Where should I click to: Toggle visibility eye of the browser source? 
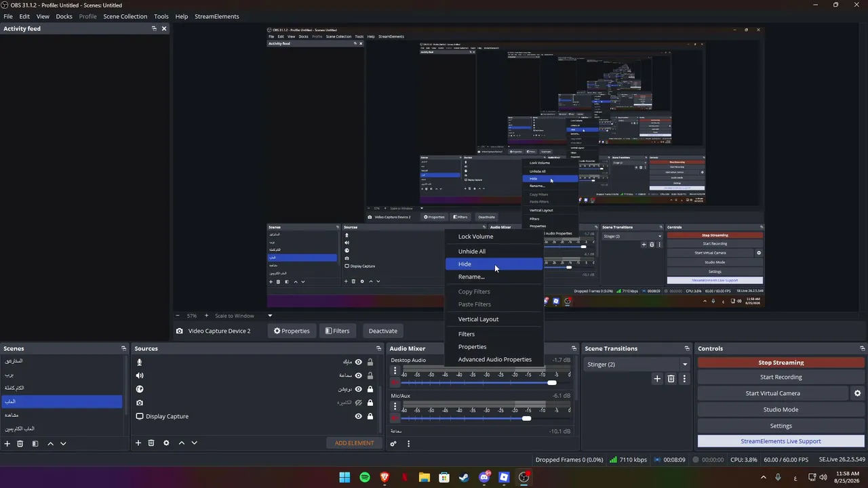[x=359, y=389]
